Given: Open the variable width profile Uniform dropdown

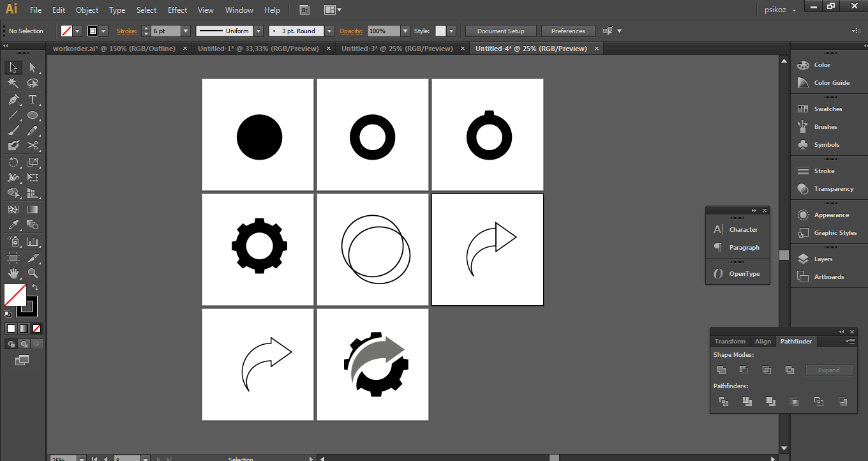Looking at the screenshot, I should click(258, 31).
